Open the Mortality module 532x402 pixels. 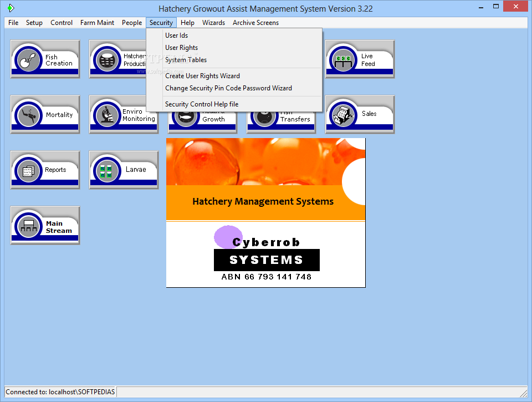(45, 114)
